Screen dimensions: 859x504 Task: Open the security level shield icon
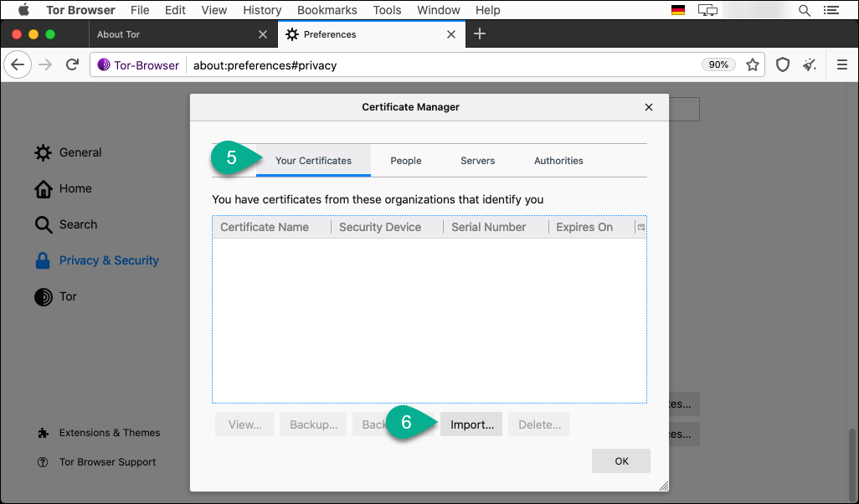pyautogui.click(x=782, y=64)
